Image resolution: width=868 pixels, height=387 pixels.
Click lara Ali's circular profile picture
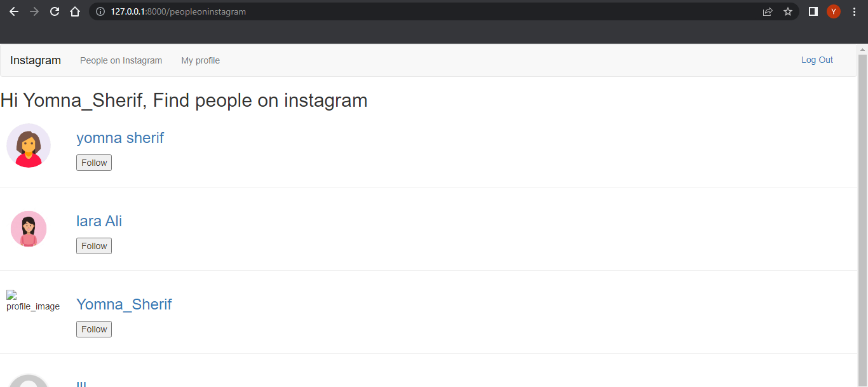(x=28, y=228)
